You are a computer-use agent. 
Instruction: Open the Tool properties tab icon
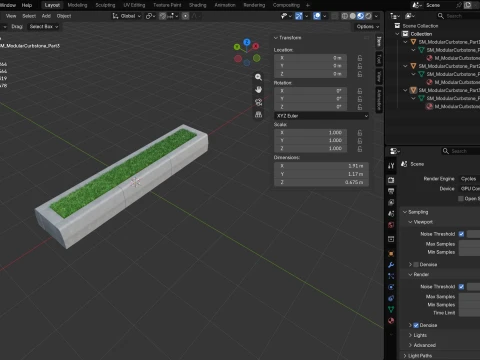pyautogui.click(x=391, y=165)
